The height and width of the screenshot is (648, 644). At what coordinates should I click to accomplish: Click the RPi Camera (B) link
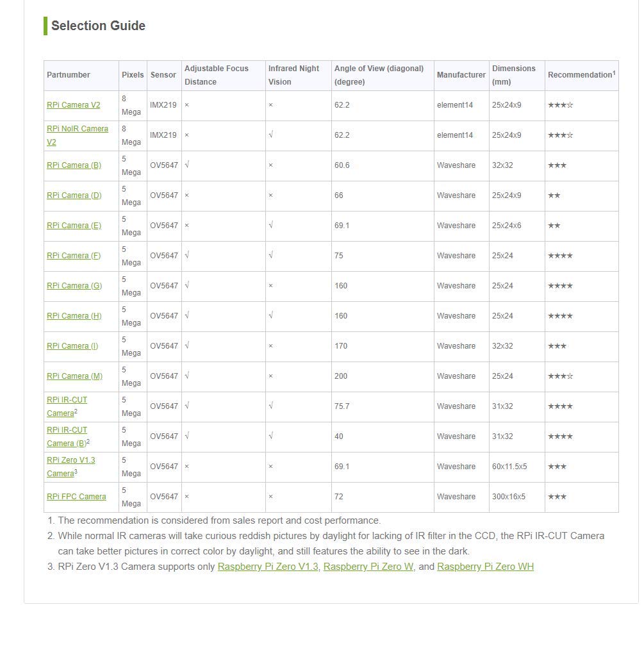(x=74, y=165)
